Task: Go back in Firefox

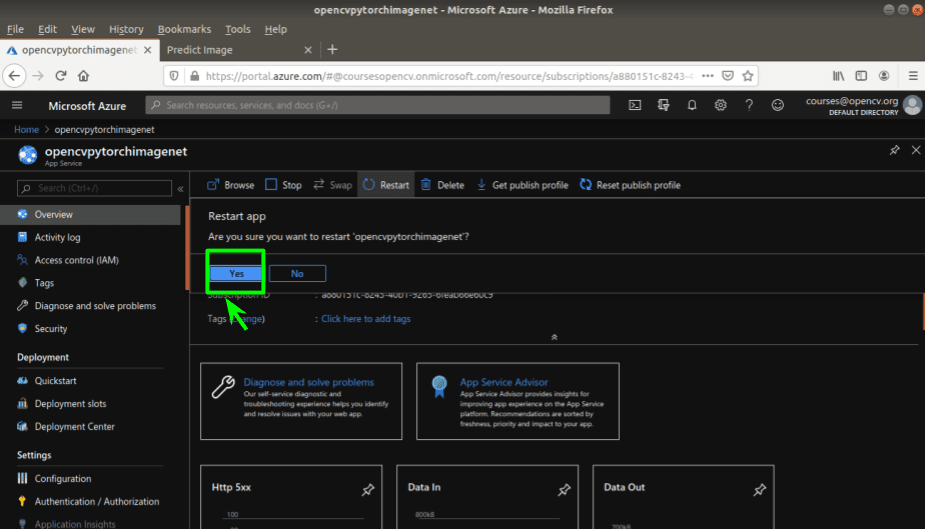Action: [14, 75]
